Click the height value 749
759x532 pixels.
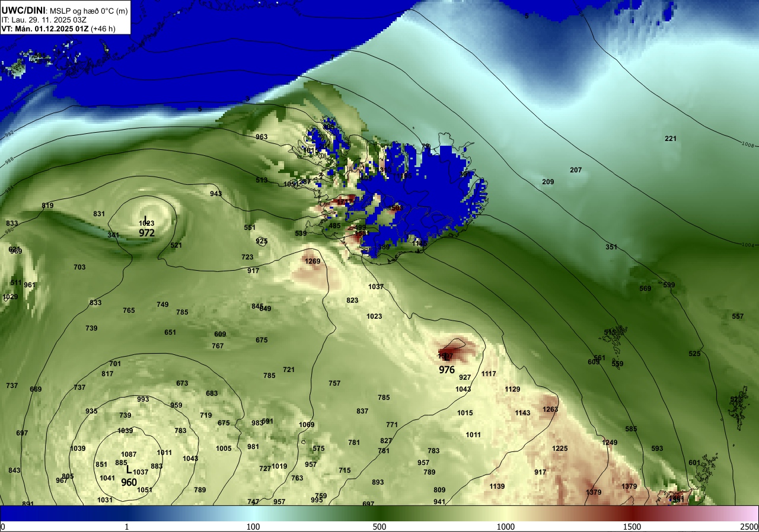tap(162, 305)
